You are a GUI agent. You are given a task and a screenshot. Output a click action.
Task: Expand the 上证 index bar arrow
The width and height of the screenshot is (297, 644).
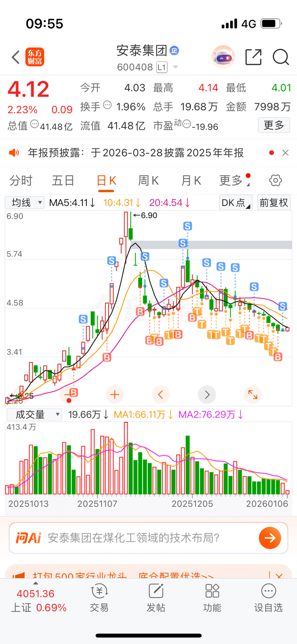point(36,583)
